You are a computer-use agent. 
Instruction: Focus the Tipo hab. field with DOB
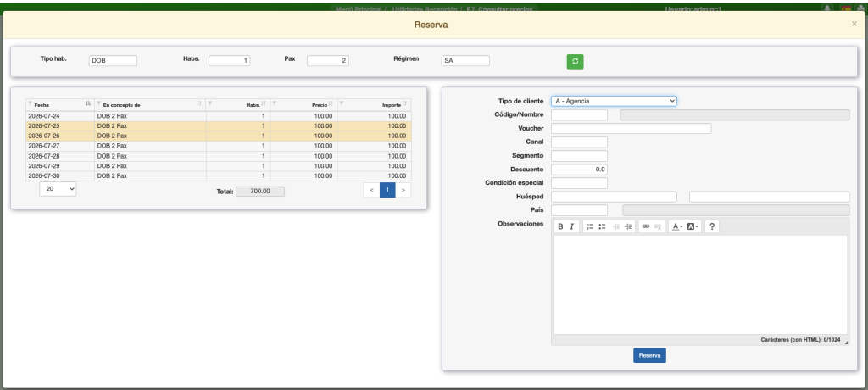(113, 61)
